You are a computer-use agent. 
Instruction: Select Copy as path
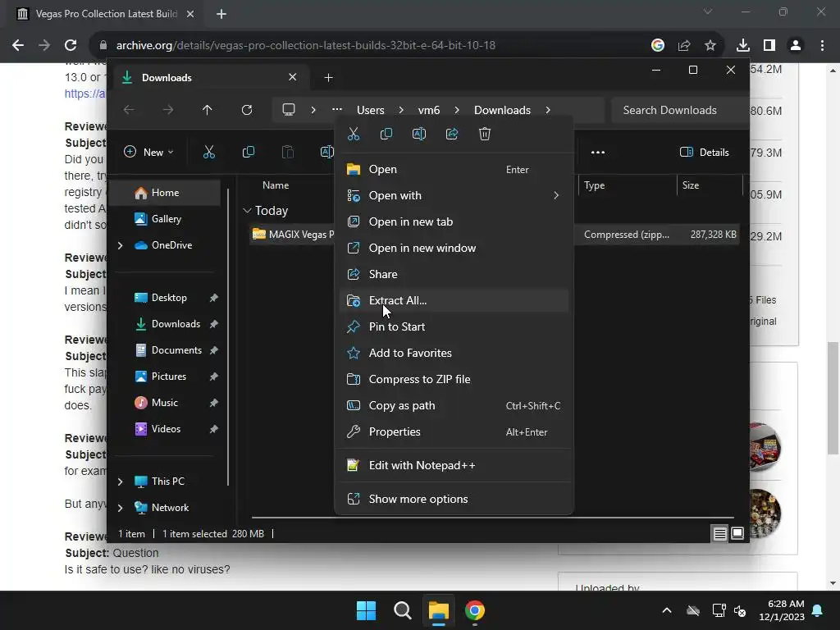pos(454,405)
